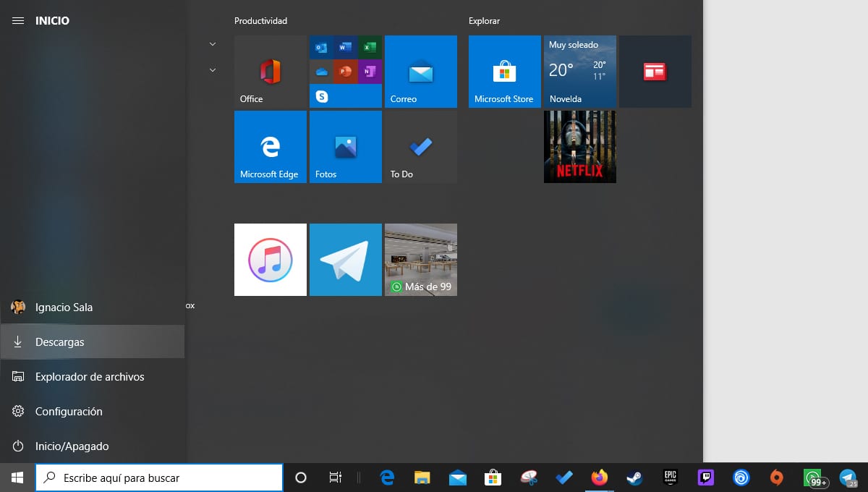Image resolution: width=868 pixels, height=492 pixels.
Task: Open the Inicio/Apagado power menu
Action: coord(93,446)
